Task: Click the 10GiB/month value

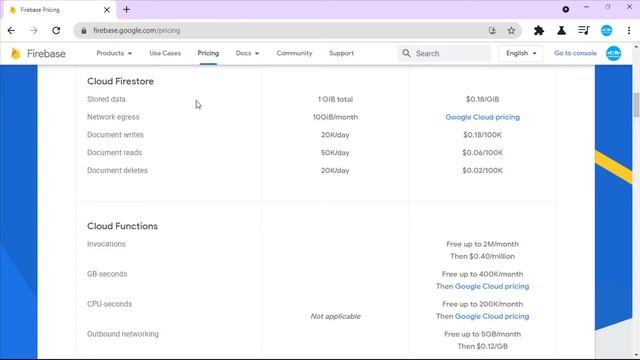Action: (335, 117)
